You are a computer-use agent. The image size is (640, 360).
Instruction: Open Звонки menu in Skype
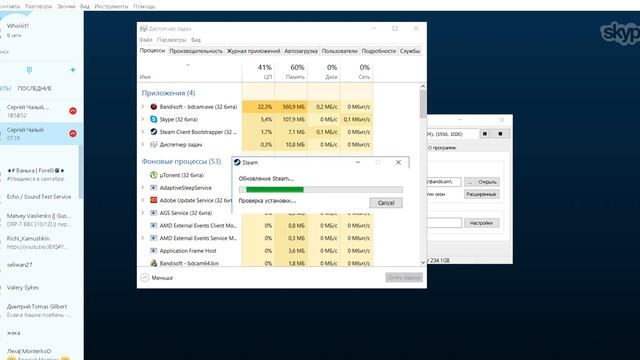[66, 7]
